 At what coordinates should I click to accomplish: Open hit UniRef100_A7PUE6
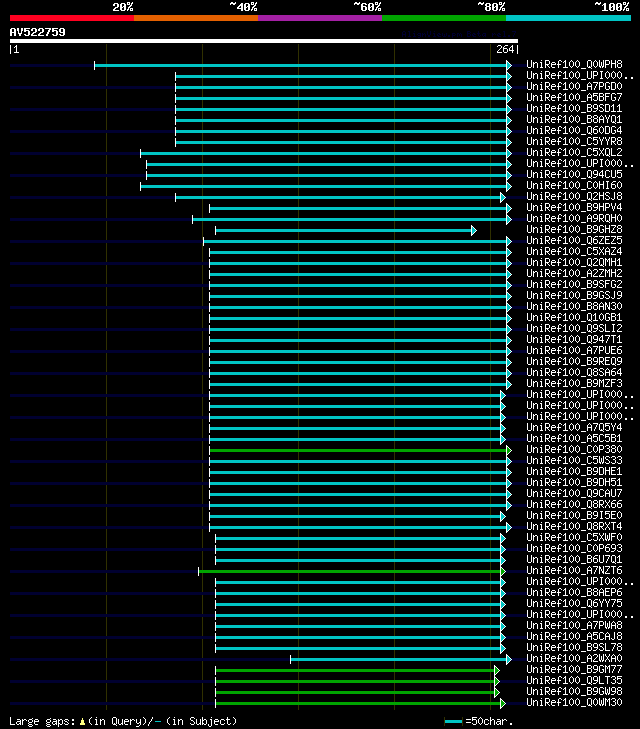pos(574,351)
